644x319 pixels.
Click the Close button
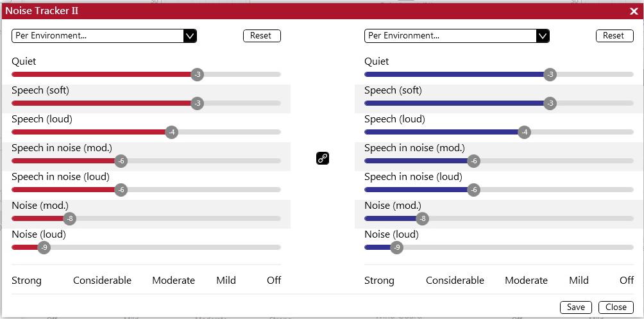coord(616,307)
